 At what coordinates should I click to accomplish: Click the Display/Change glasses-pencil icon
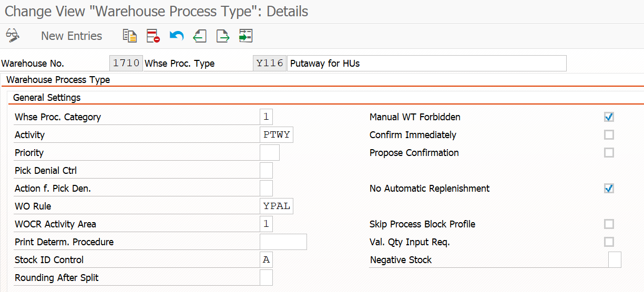pyautogui.click(x=13, y=36)
